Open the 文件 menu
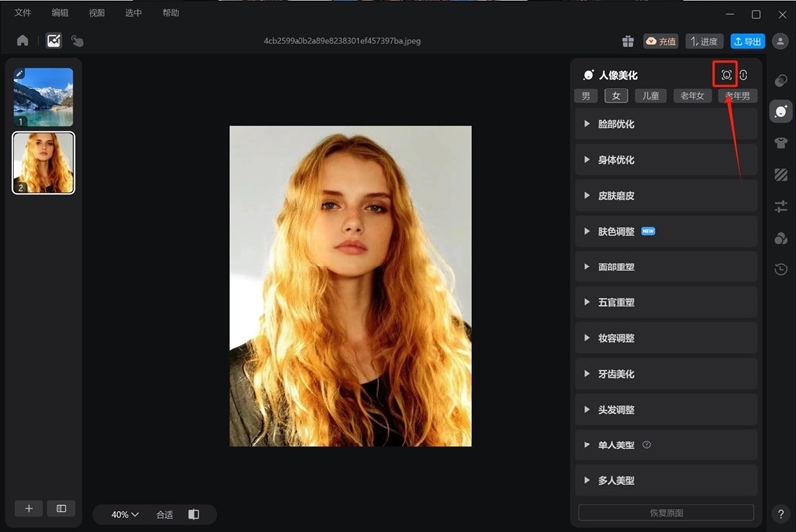Viewport: 796px width, 532px height. [x=22, y=13]
